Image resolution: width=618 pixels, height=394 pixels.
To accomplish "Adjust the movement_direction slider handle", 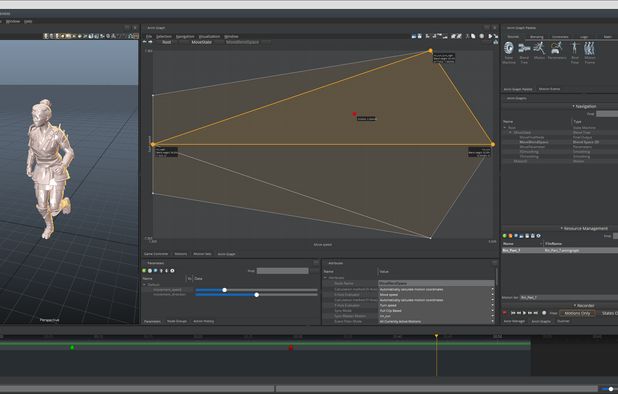I will (257, 295).
